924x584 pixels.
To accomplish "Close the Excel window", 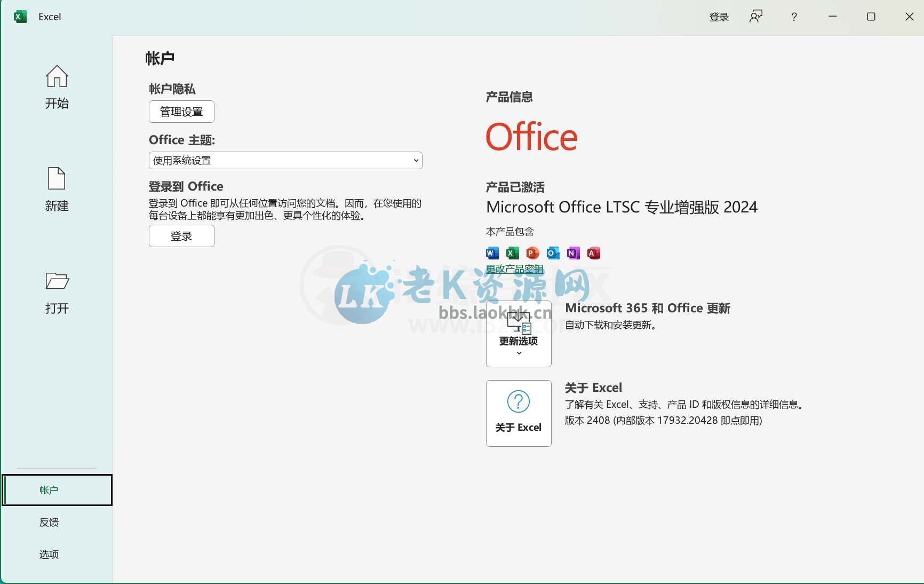I will [x=910, y=17].
